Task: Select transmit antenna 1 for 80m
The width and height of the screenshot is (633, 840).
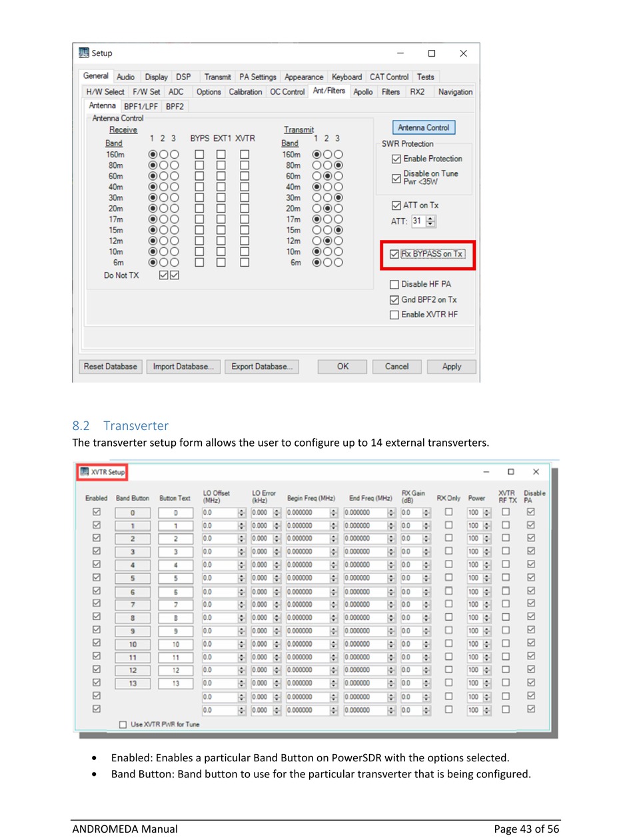Action: (x=317, y=165)
